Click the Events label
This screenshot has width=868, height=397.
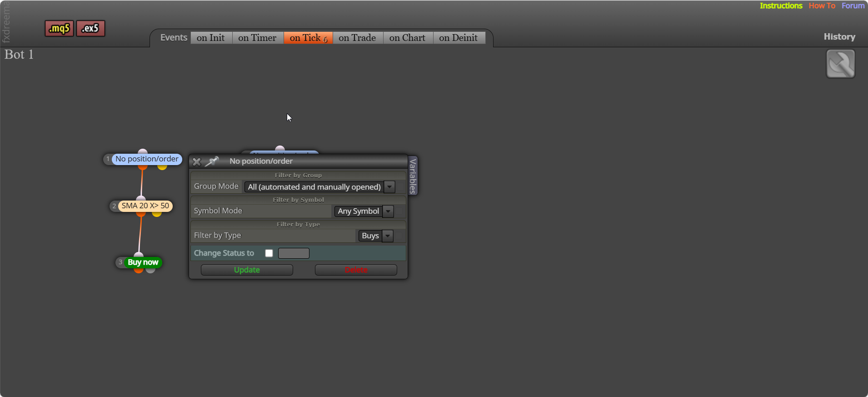174,38
